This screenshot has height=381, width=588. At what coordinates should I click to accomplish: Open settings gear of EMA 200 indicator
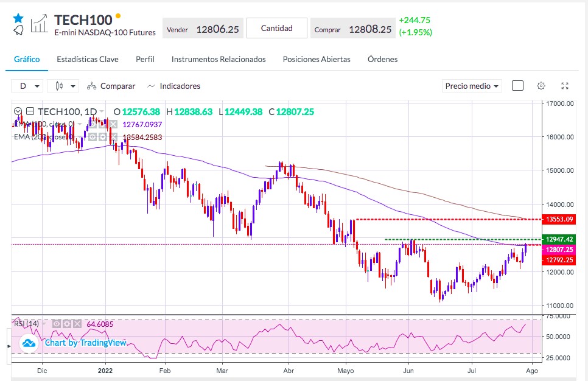(x=103, y=137)
